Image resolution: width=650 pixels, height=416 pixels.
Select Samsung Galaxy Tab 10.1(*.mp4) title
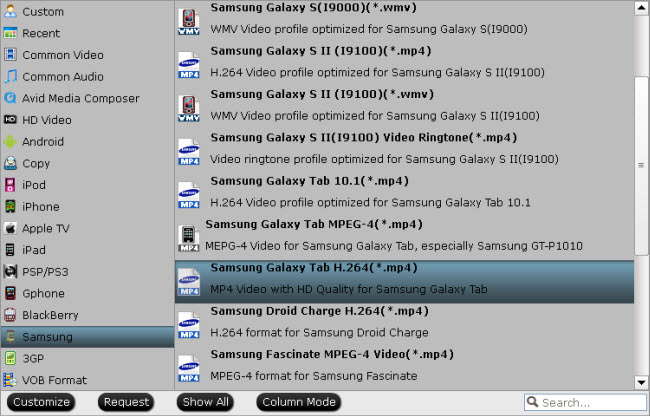click(x=310, y=181)
